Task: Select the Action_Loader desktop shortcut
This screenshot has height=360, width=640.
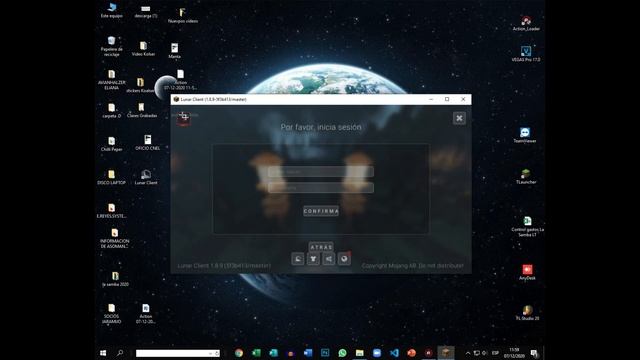Action: click(526, 23)
